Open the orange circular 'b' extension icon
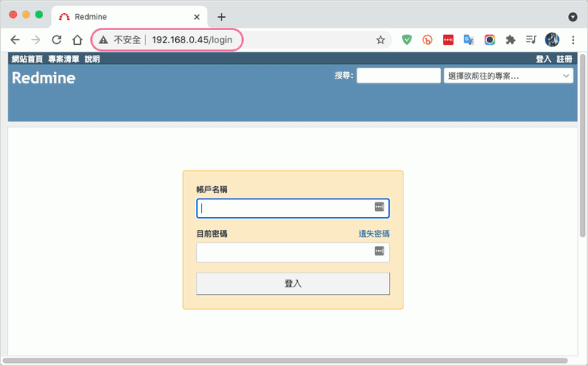The height and width of the screenshot is (366, 588). point(427,40)
